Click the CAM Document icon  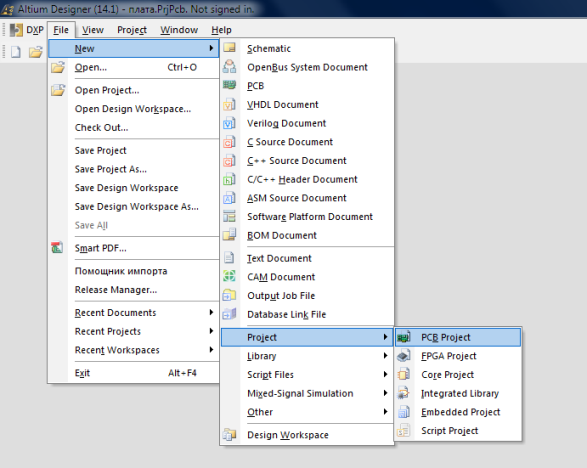229,276
